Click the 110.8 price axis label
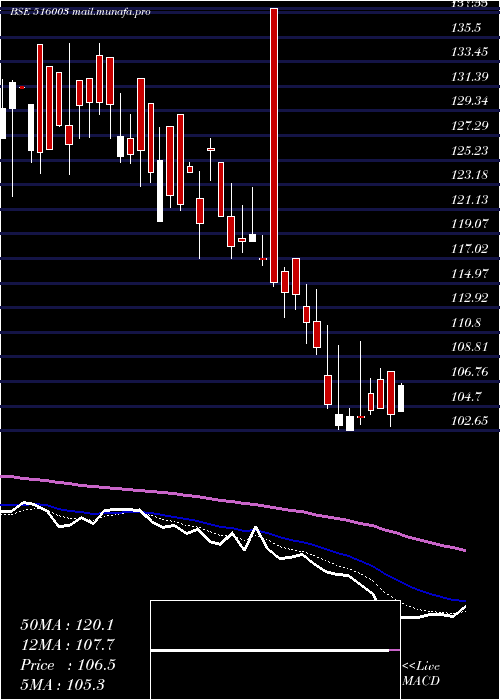 (466, 323)
